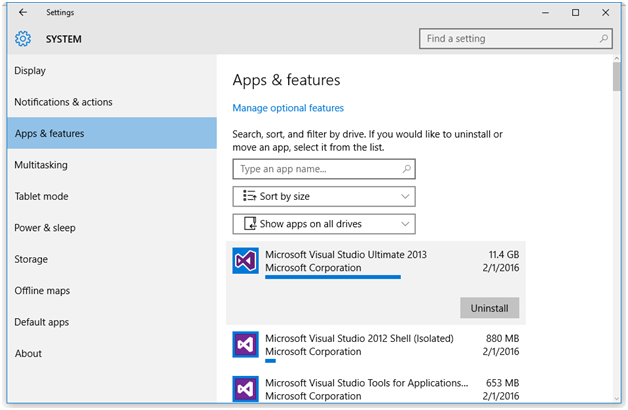Maximize the Settings window
This screenshot has width=628, height=410.
tap(575, 13)
